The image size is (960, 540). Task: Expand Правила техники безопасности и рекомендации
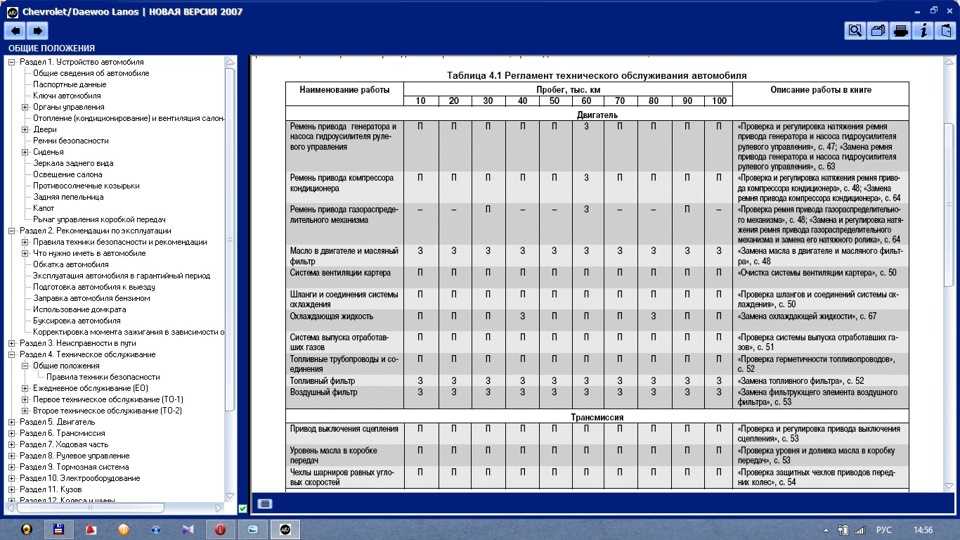(x=25, y=242)
